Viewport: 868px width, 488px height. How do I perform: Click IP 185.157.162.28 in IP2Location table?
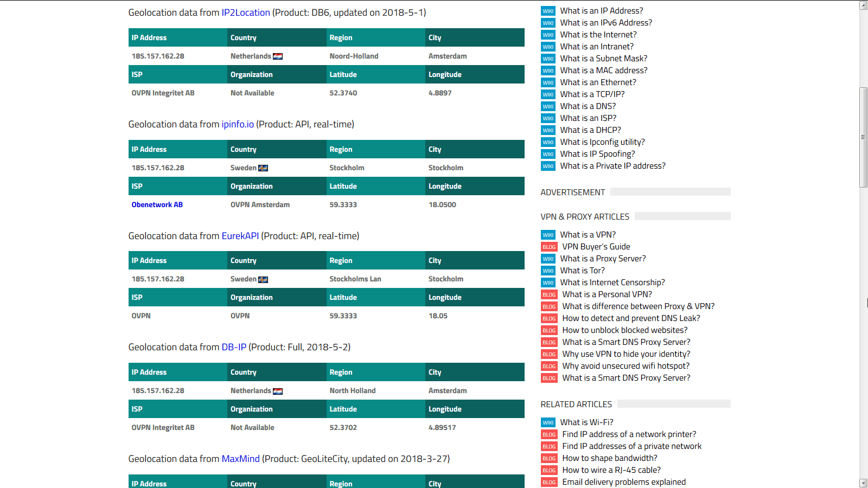pos(158,56)
